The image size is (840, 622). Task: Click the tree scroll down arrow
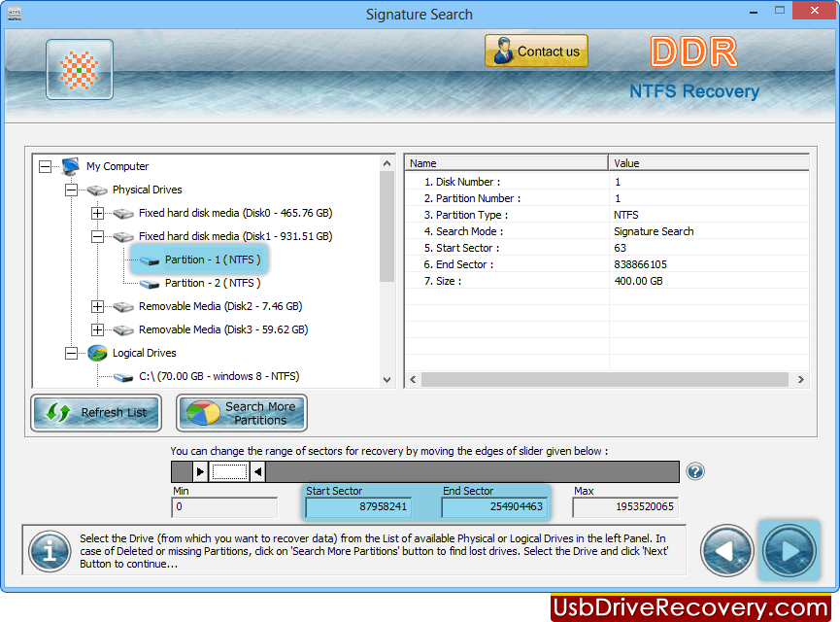(x=386, y=380)
